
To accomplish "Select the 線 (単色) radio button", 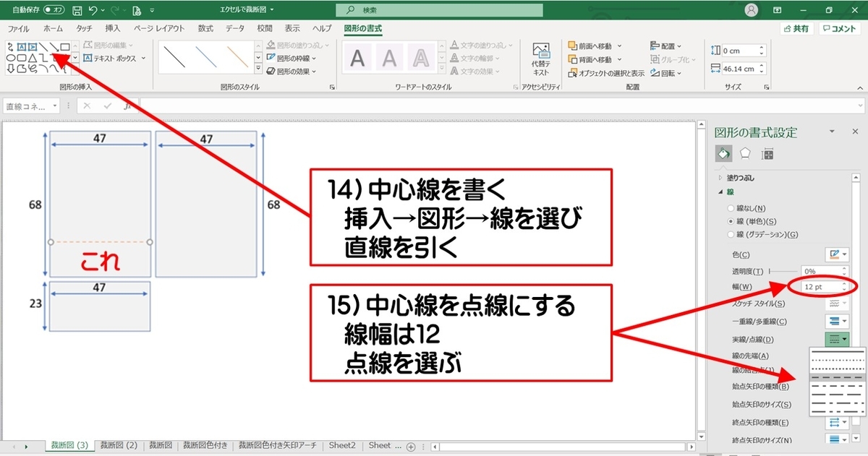I will [731, 221].
